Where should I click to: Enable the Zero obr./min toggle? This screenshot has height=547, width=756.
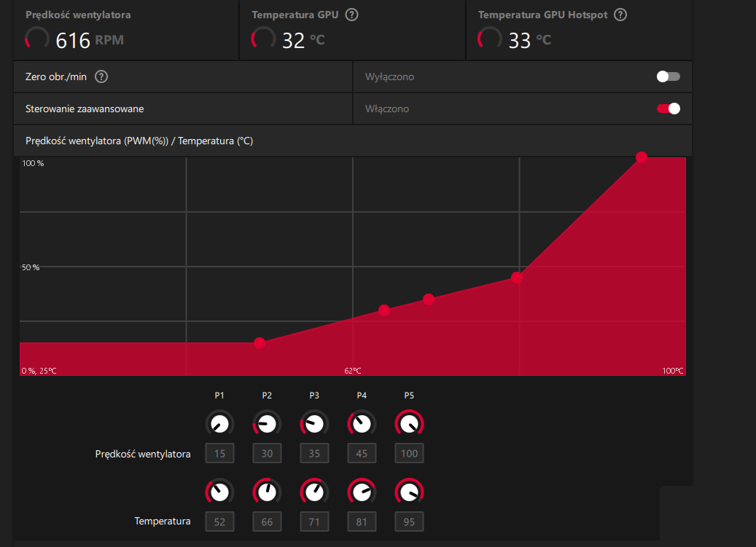[668, 76]
